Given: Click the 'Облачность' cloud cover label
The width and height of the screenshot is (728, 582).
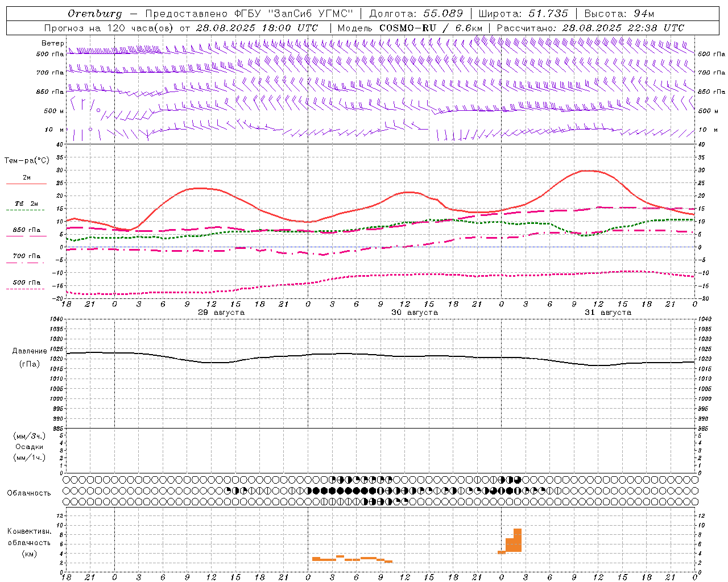Looking at the screenshot, I should [29, 493].
